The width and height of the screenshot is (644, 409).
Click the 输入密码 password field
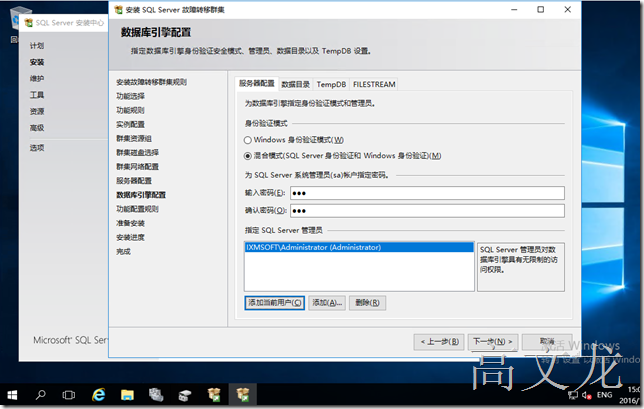pyautogui.click(x=427, y=193)
